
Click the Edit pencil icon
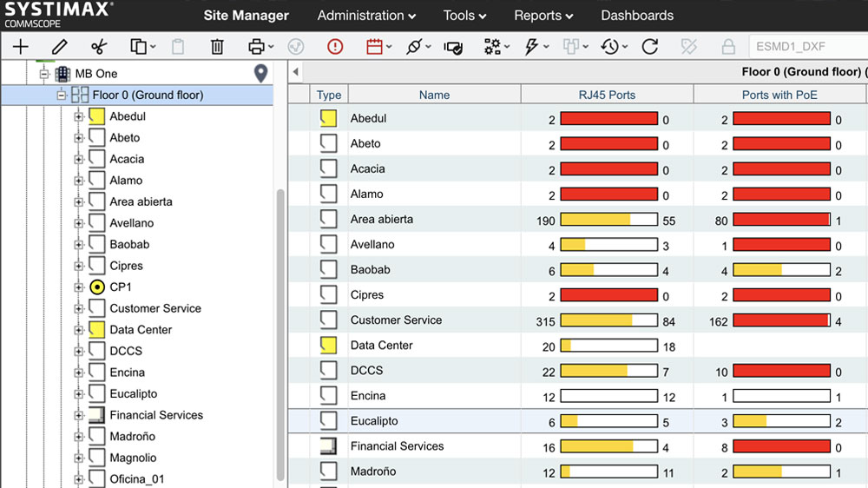pyautogui.click(x=59, y=47)
